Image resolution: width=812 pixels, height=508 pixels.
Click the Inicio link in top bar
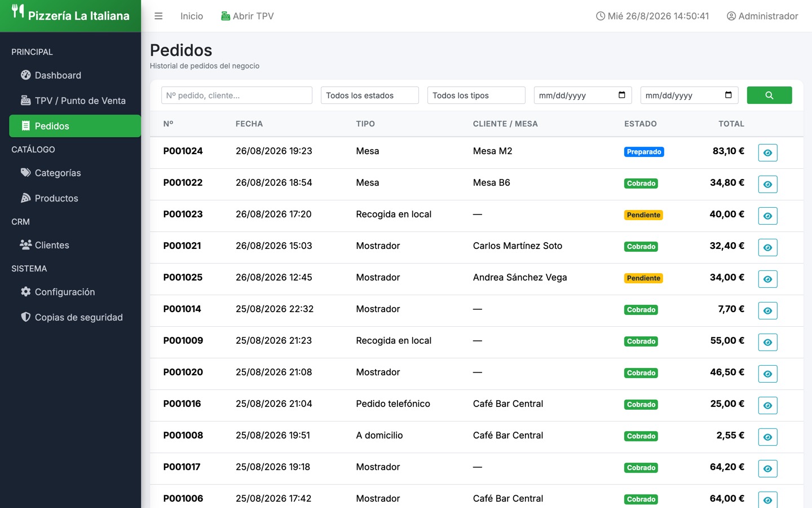tap(192, 16)
